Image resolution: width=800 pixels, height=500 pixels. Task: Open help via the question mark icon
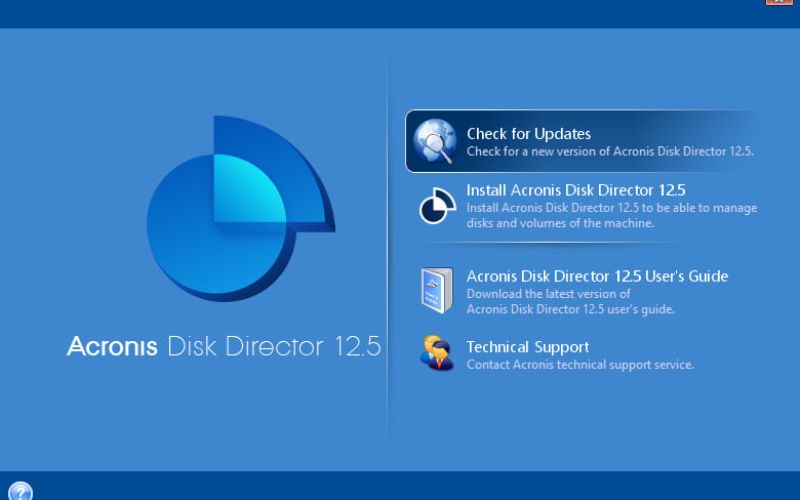tap(20, 491)
